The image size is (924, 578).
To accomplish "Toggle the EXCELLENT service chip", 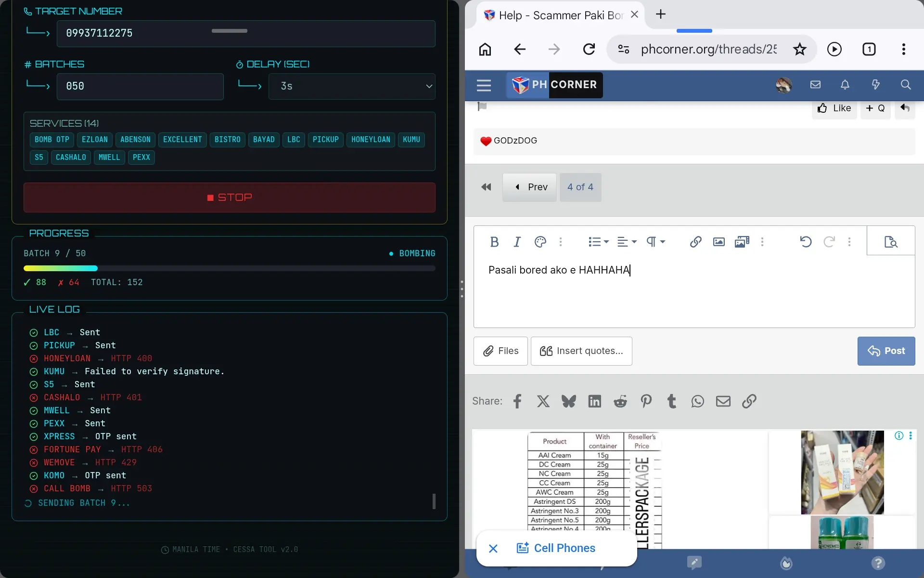I will click(182, 140).
